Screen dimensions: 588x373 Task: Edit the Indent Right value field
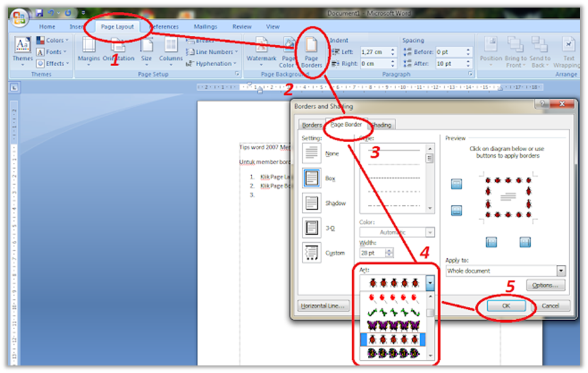point(375,64)
